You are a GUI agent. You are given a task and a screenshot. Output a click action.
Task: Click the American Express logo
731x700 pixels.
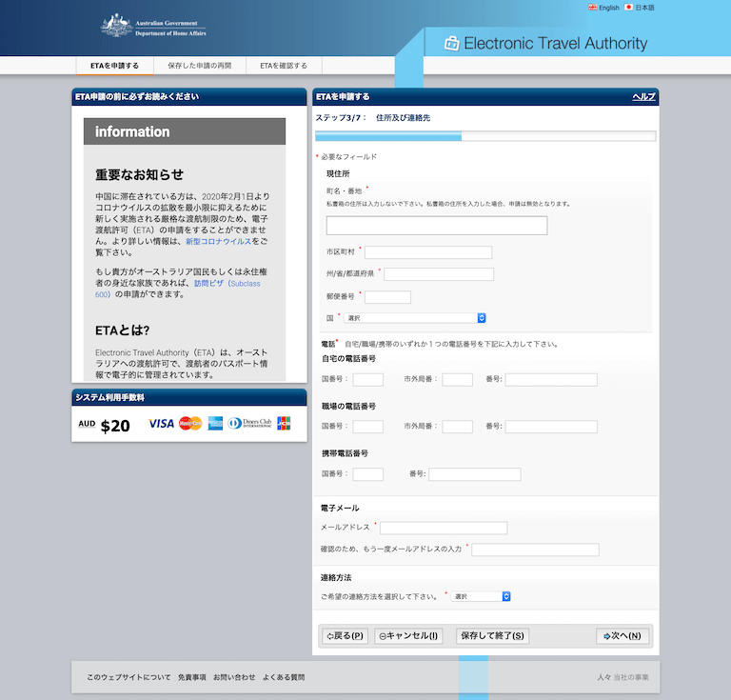tap(215, 424)
